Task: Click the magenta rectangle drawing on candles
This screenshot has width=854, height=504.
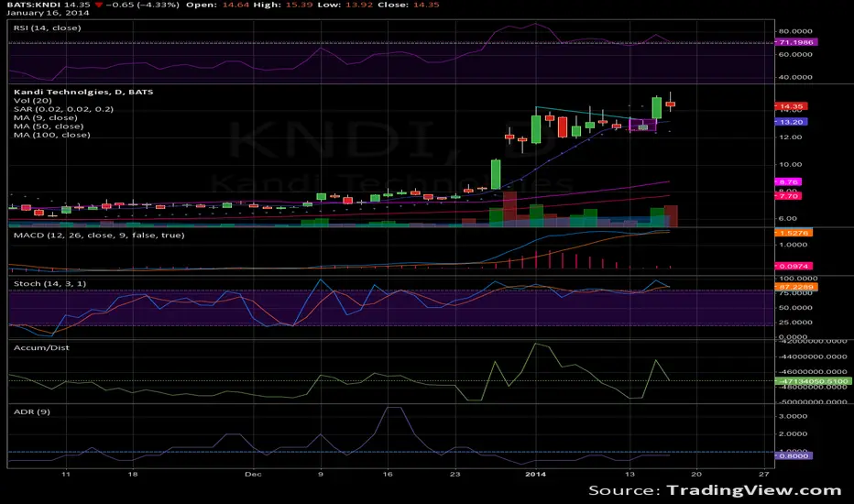Action: pos(642,125)
